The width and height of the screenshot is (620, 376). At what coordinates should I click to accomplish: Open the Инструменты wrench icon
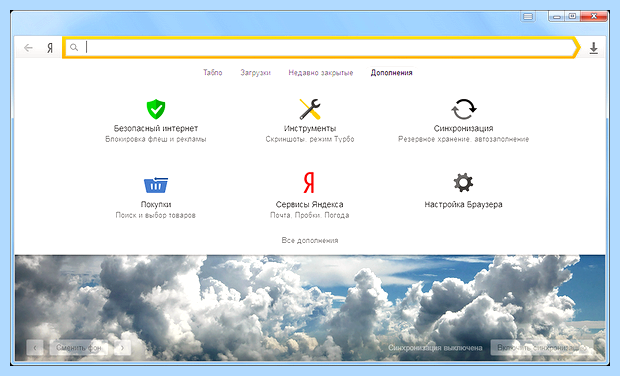pyautogui.click(x=310, y=109)
